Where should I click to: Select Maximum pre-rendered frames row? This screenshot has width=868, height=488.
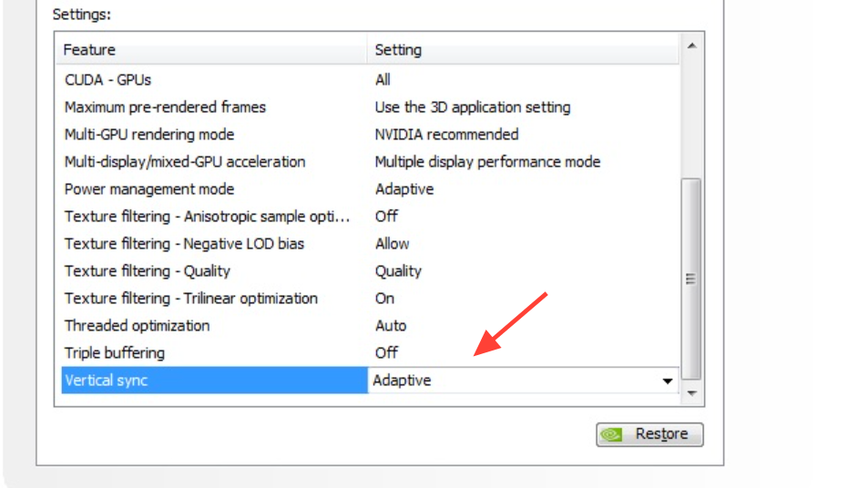(370, 107)
